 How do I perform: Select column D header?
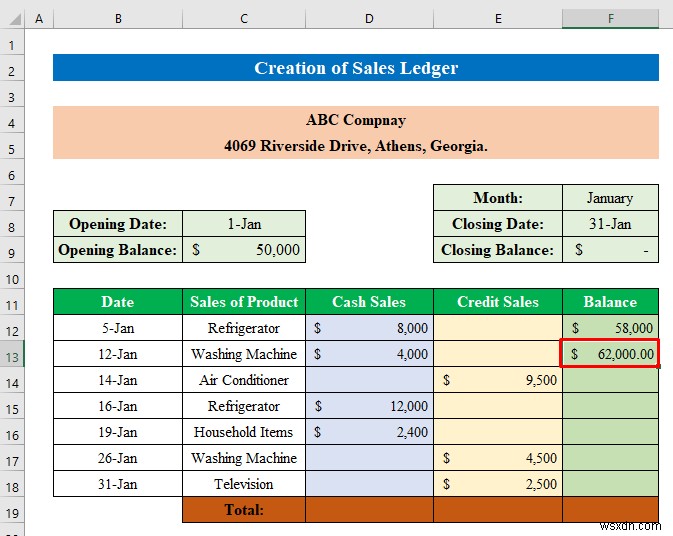(x=369, y=18)
